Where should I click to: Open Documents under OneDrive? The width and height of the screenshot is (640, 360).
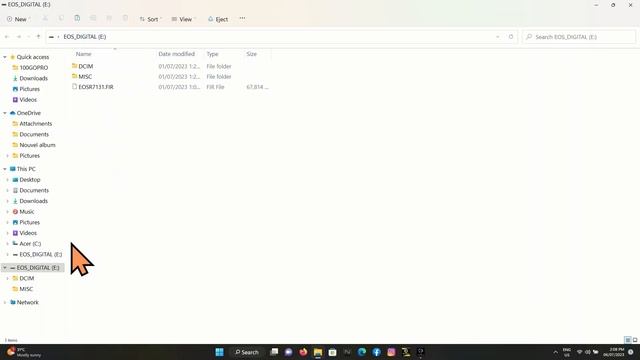pos(34,134)
